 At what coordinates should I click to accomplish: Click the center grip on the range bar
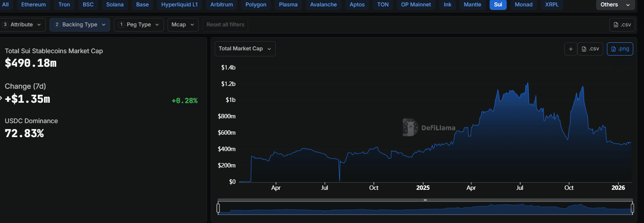(425, 200)
